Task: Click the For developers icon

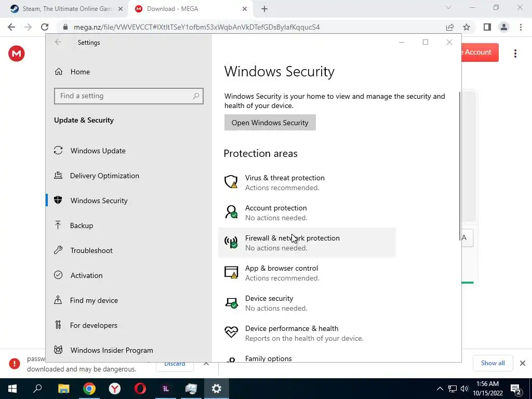Action: pyautogui.click(x=58, y=325)
